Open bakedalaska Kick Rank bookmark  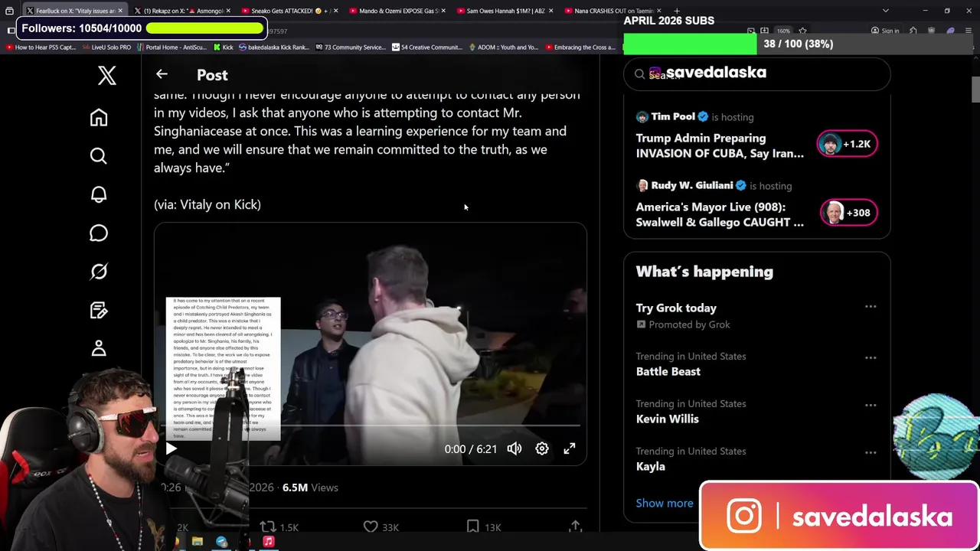pos(273,47)
